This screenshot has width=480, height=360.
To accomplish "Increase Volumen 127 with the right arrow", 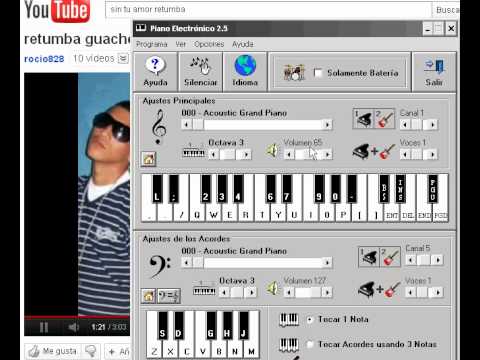I will (x=327, y=292).
